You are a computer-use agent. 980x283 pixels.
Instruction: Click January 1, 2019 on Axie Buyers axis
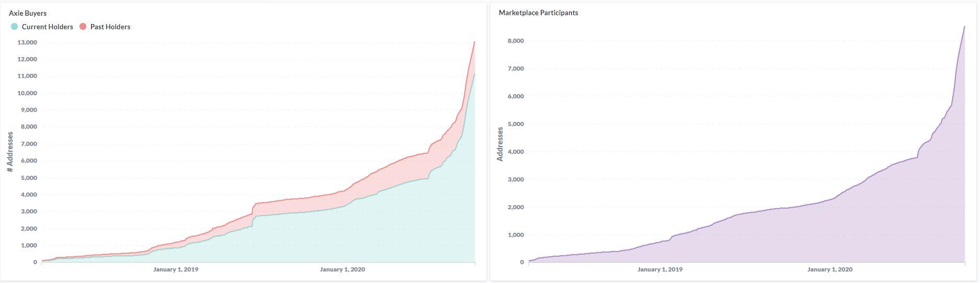tap(176, 269)
